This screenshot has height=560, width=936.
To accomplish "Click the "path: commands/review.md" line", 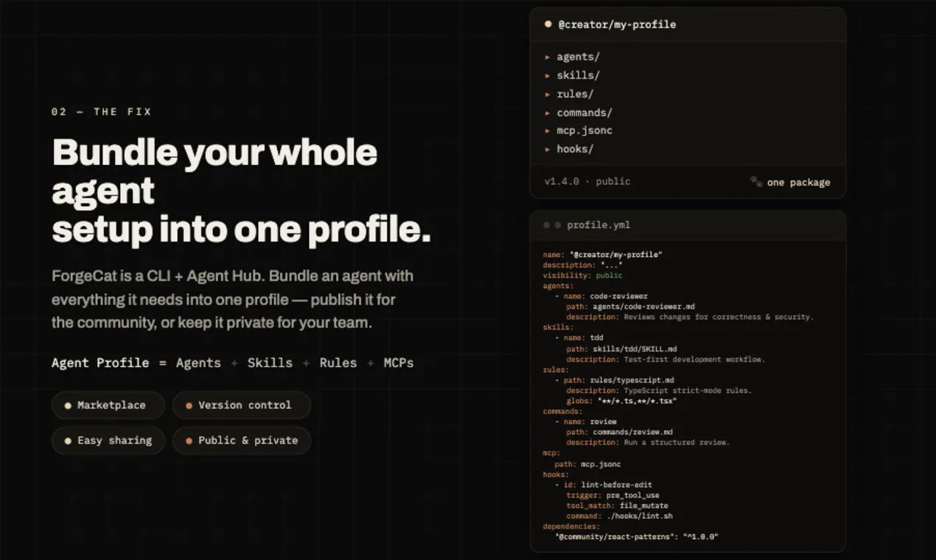I will point(619,433).
